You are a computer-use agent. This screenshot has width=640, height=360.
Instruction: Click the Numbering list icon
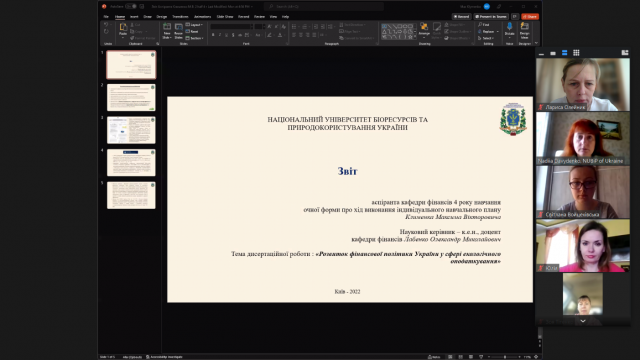pos(304,27)
